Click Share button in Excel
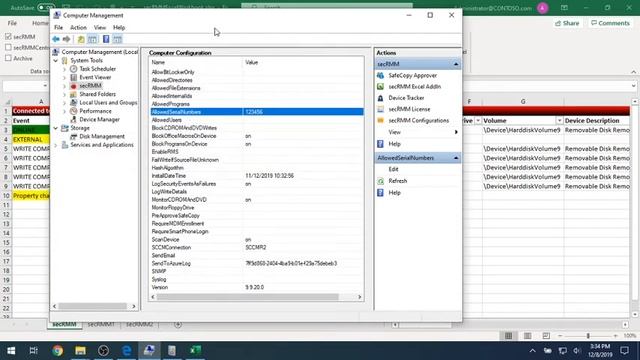The image size is (640, 360). pos(567,23)
